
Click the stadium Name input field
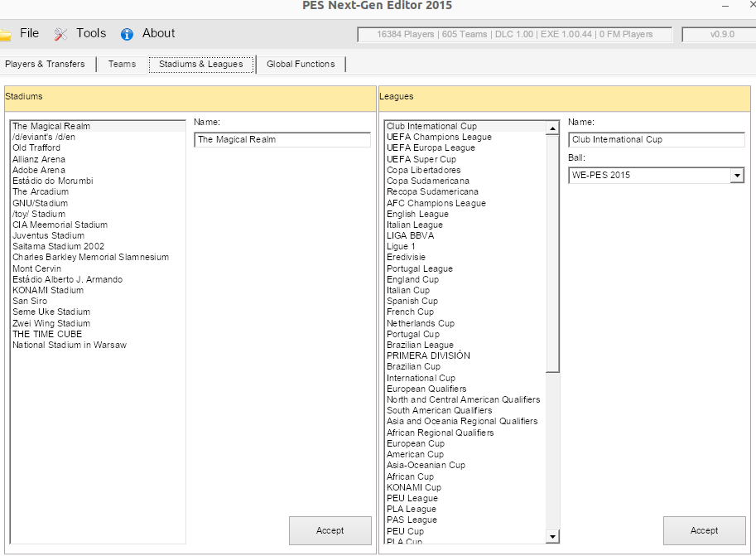pyautogui.click(x=282, y=139)
